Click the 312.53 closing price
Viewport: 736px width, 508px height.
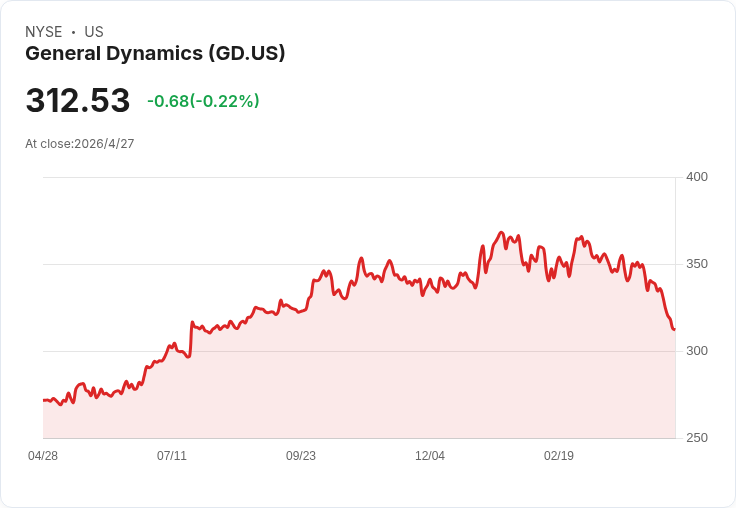pos(78,101)
